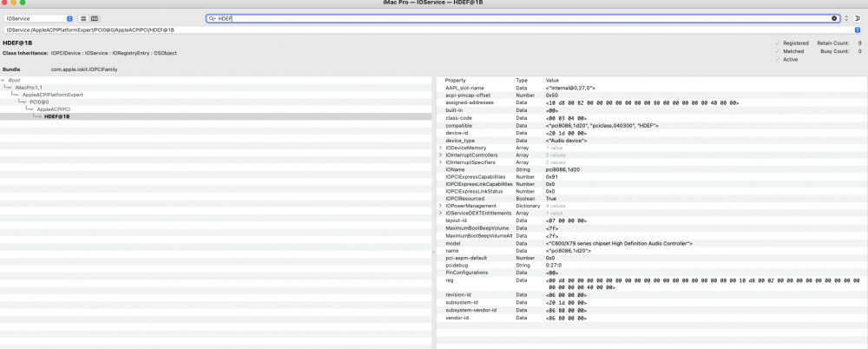Select the PinConfigurations property

coord(652,273)
